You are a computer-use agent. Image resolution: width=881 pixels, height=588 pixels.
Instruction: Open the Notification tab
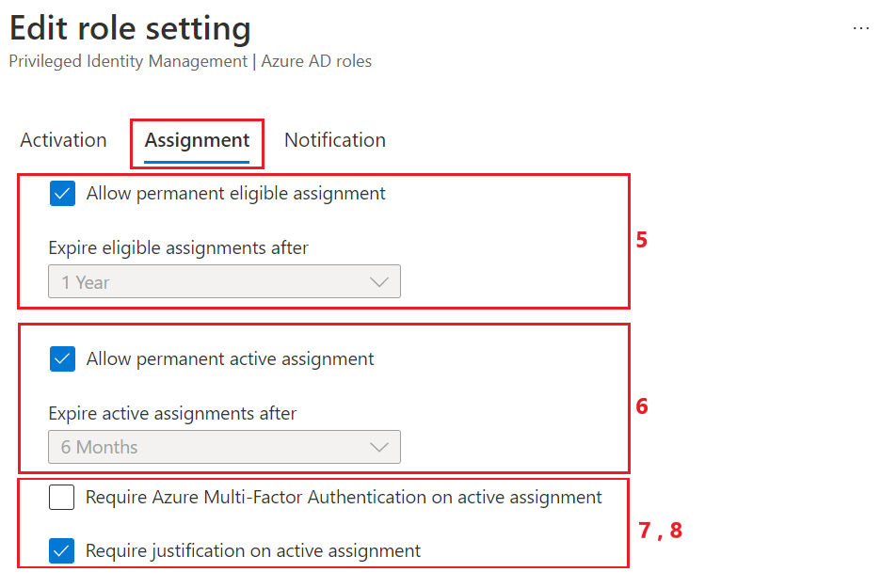pyautogui.click(x=335, y=140)
